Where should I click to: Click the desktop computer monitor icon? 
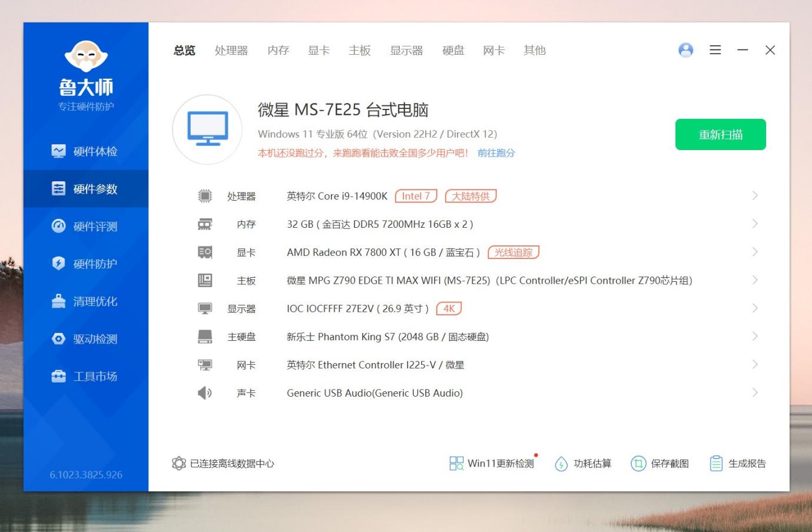[207, 129]
